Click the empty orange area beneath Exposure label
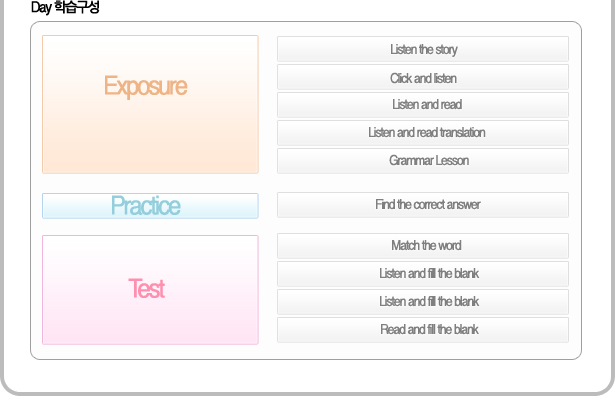 150,137
